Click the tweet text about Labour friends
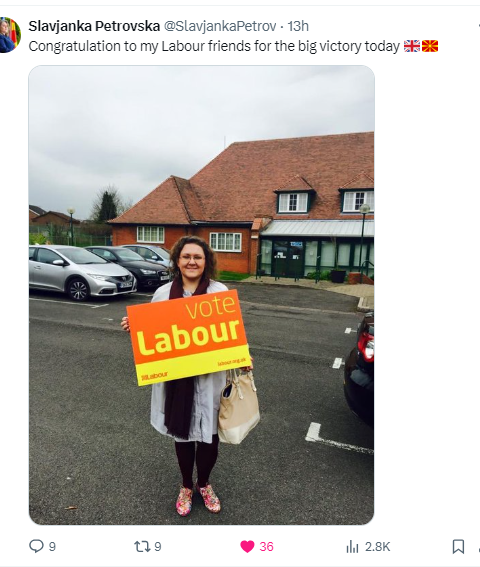The height and width of the screenshot is (567, 480). [214, 46]
